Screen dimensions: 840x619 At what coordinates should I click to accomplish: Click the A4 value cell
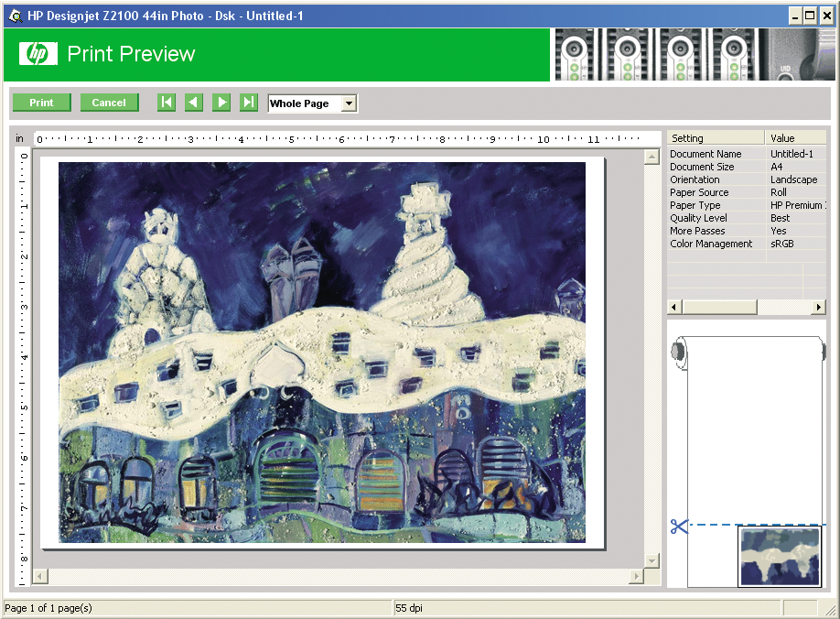[x=776, y=167]
